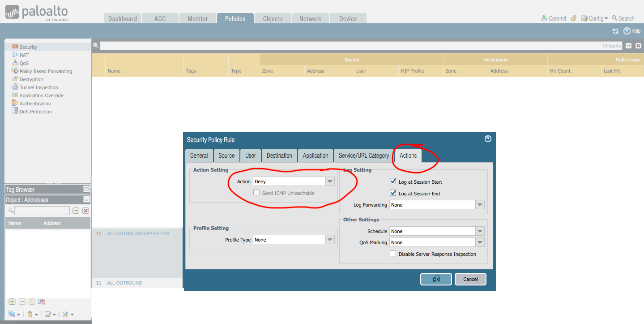
Task: Clear the policy filter with the red X
Action: pos(638,46)
